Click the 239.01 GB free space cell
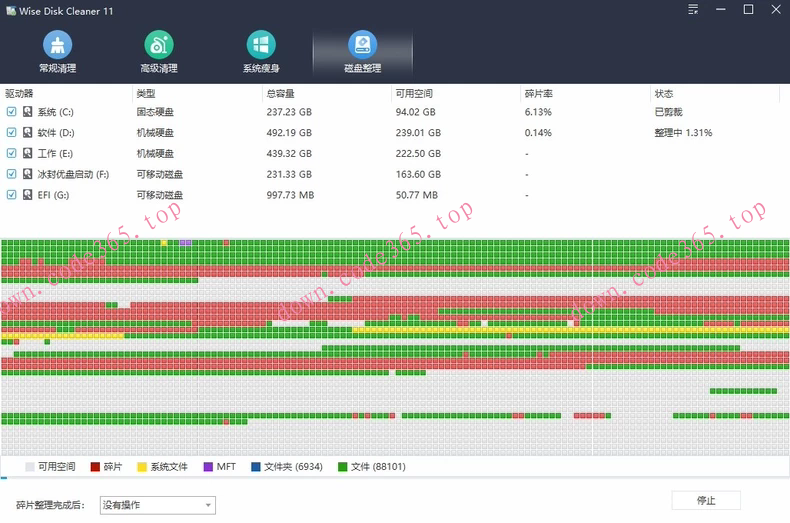 (418, 133)
